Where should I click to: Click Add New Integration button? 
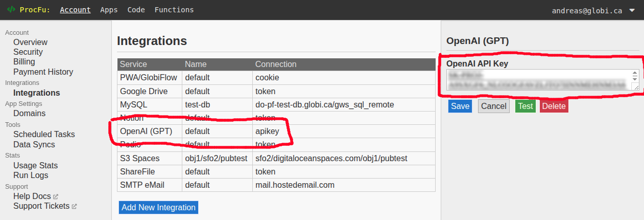pos(158,207)
